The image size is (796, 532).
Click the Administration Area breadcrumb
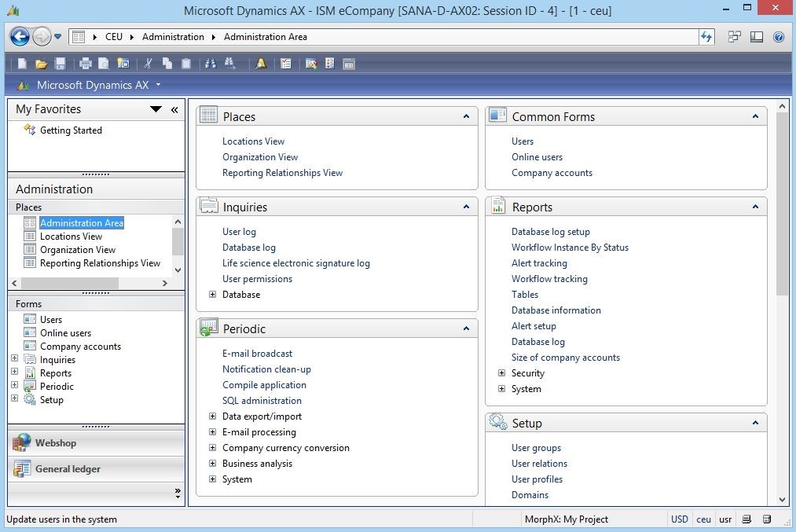[266, 37]
